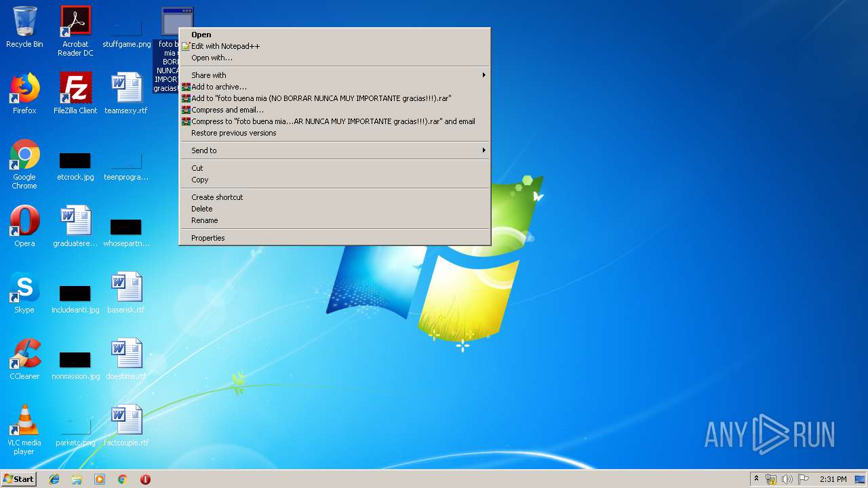Viewport: 868px width, 488px height.
Task: Launch Chrome from the taskbar
Action: pyautogui.click(x=123, y=479)
